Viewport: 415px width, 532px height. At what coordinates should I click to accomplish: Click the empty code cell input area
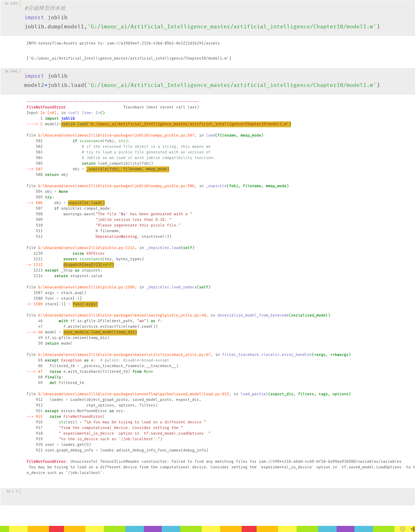217,496
